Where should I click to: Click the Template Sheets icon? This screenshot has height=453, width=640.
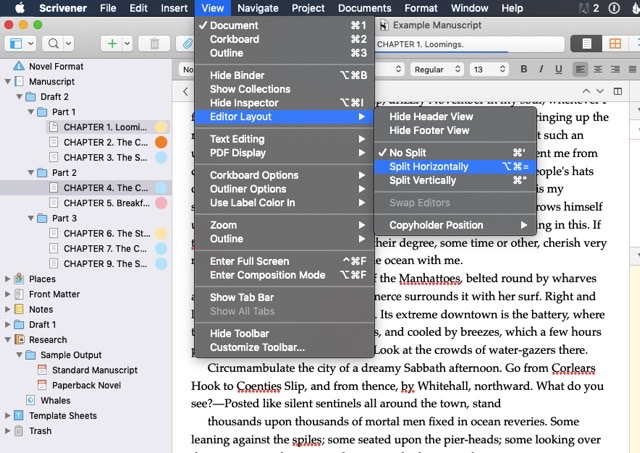pos(19,415)
